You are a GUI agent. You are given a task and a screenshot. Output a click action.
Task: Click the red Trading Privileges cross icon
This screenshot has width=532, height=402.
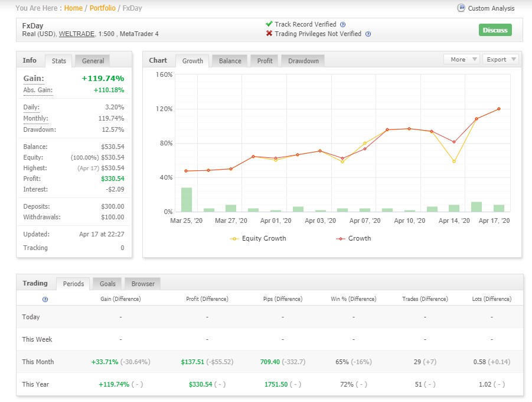269,34
